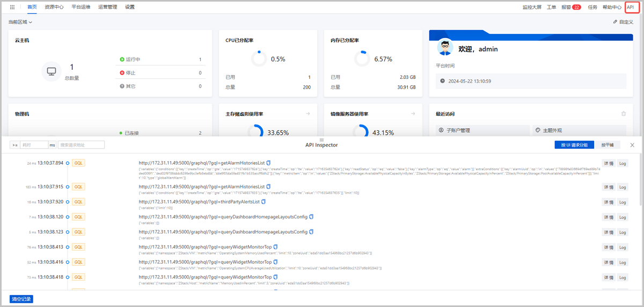Image resolution: width=644 pixels, height=307 pixels.
Task: Click arrow icon on 主存储虚拟使用率 card
Action: pos(308,114)
